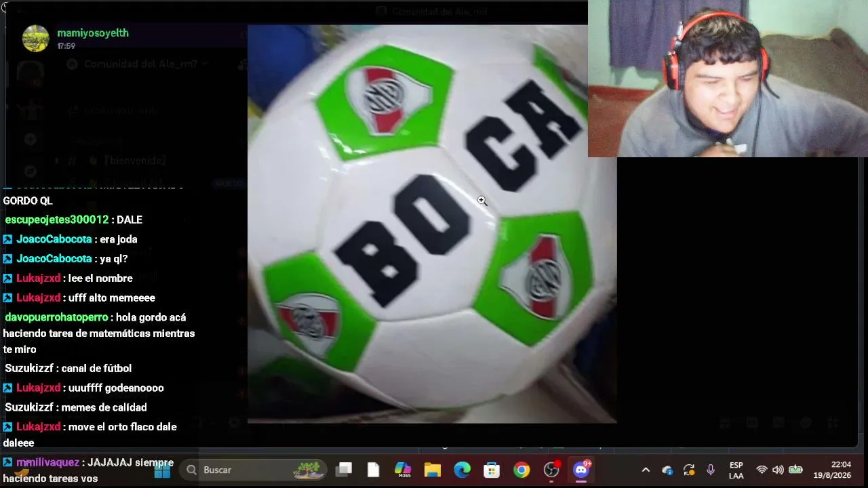Click the Buscar taskbar search box

tap(252, 470)
